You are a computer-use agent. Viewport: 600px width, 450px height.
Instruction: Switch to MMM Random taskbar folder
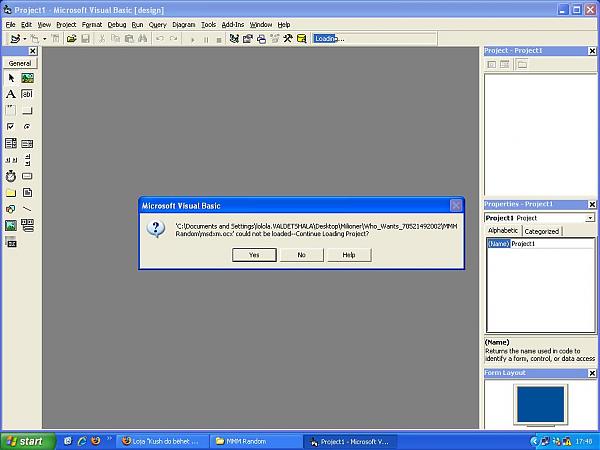click(255, 442)
